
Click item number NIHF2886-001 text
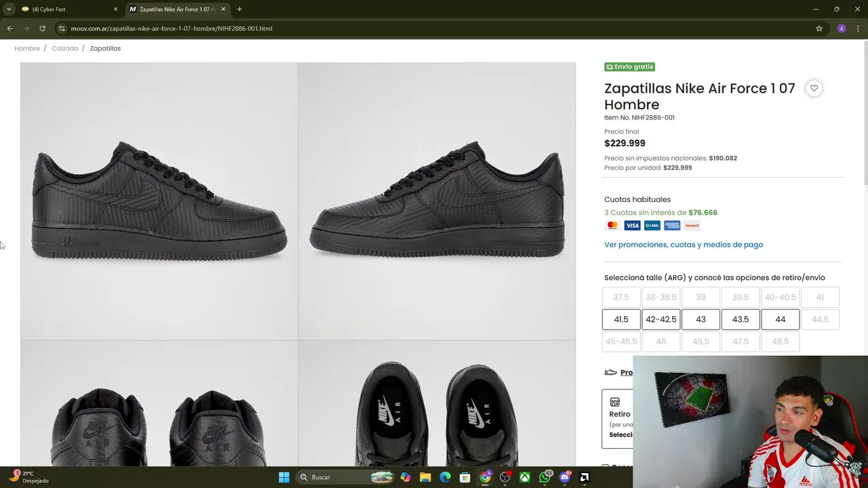(639, 117)
